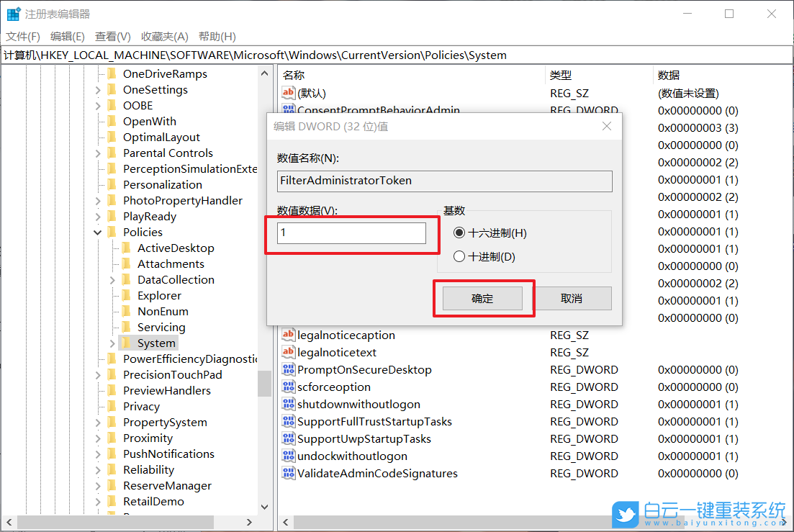Screen dimensions: 794x532
Task: Click the DWORD icon beside shutdownwithoutlogon
Action: 289,404
